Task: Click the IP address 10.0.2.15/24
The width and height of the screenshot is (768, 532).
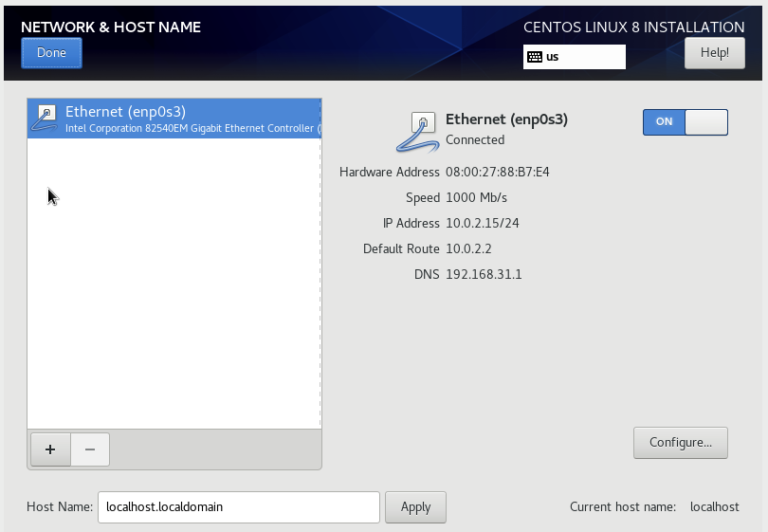Action: (482, 223)
